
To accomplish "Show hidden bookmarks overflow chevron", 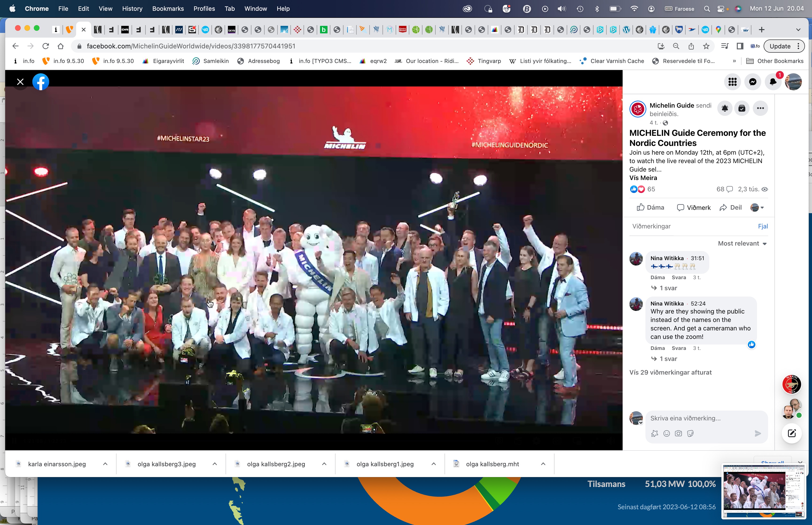I will 734,61.
